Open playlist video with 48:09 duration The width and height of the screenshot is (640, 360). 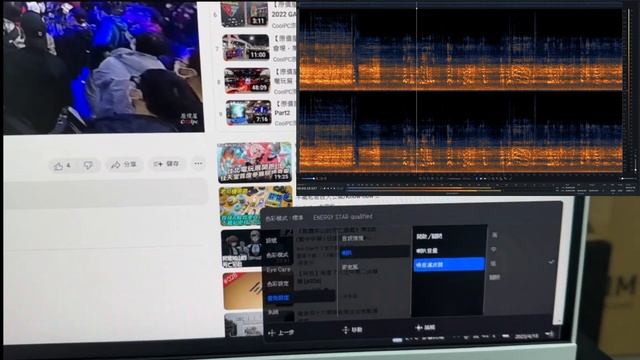pos(247,80)
